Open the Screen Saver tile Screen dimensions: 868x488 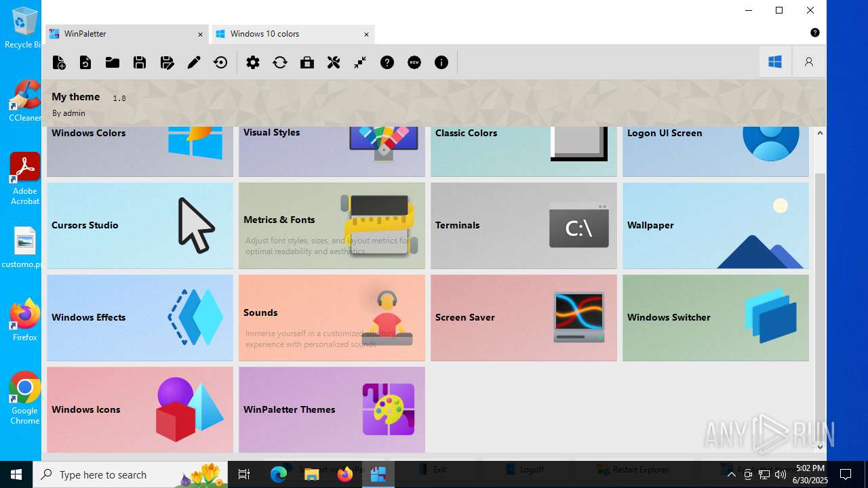point(524,318)
